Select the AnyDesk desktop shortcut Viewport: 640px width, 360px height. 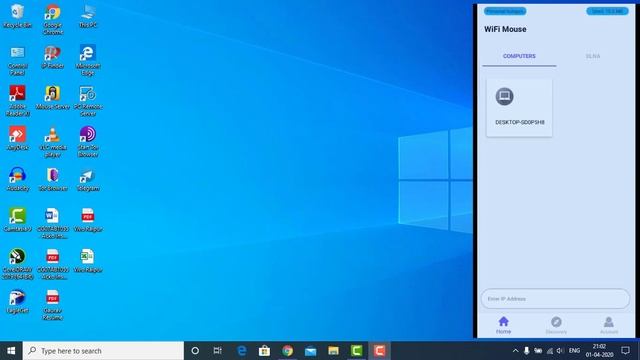pos(17,139)
